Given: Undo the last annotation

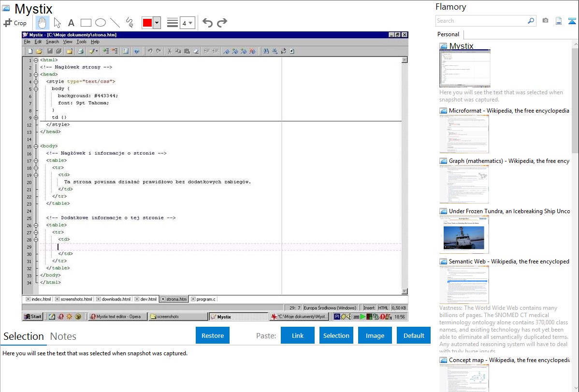Looking at the screenshot, I should (x=207, y=23).
